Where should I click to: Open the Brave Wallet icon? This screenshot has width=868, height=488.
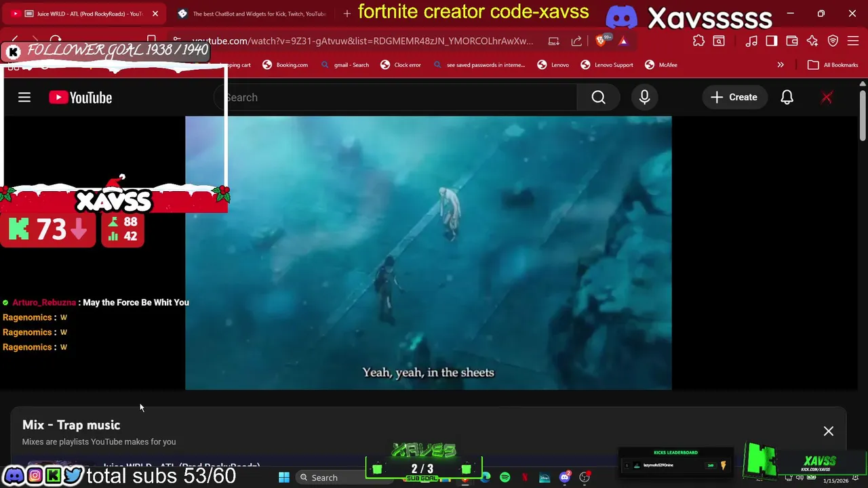[x=791, y=41]
